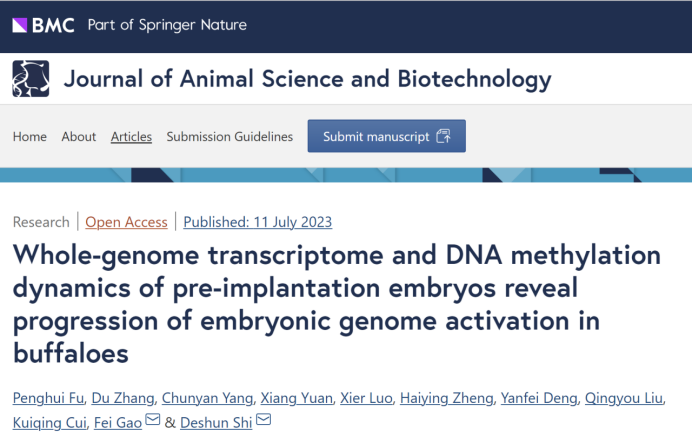Image resolution: width=693 pixels, height=438 pixels.
Task: Click the envelope icon next to Deshun Shi
Action: coord(263,422)
